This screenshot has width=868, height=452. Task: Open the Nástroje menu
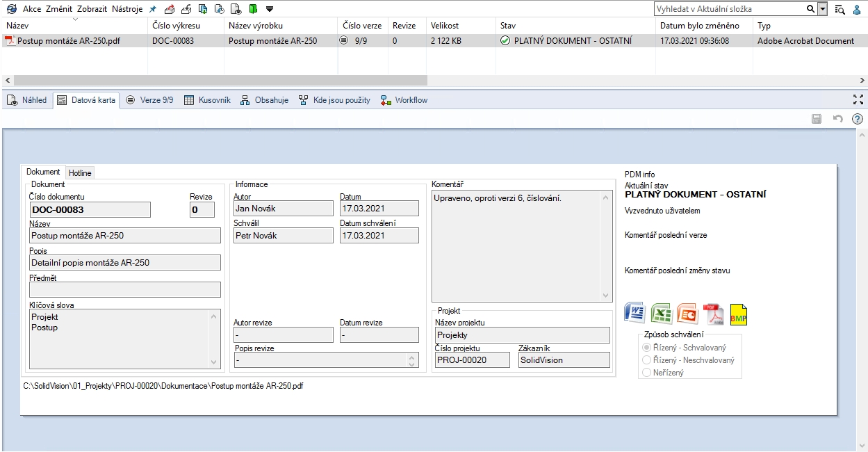pos(127,9)
